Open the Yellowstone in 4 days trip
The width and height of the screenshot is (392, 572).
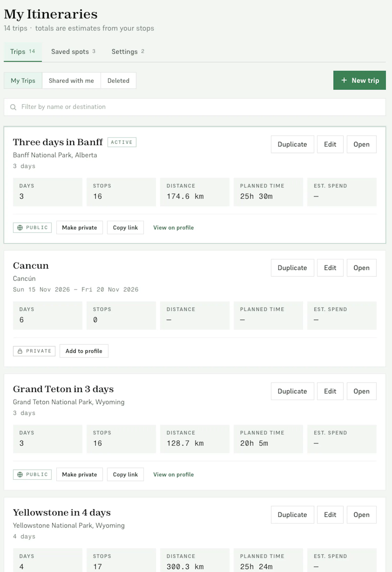click(362, 515)
